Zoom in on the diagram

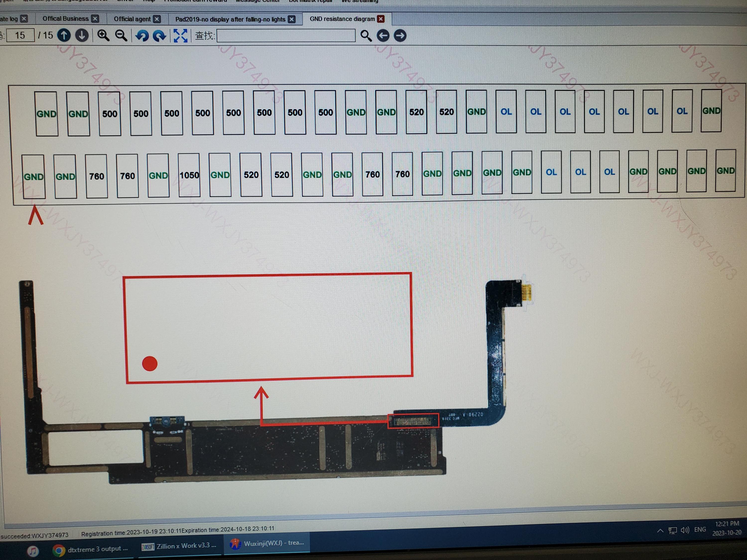pos(103,35)
